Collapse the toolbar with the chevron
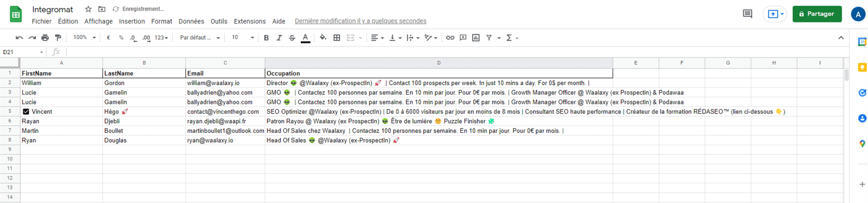The width and height of the screenshot is (868, 203). click(841, 38)
